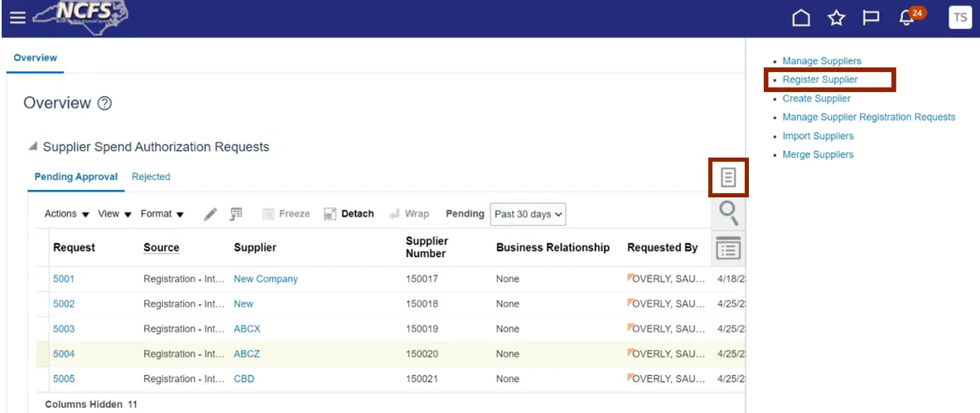Open the View dropdown menu
The image size is (980, 413).
pyautogui.click(x=114, y=214)
